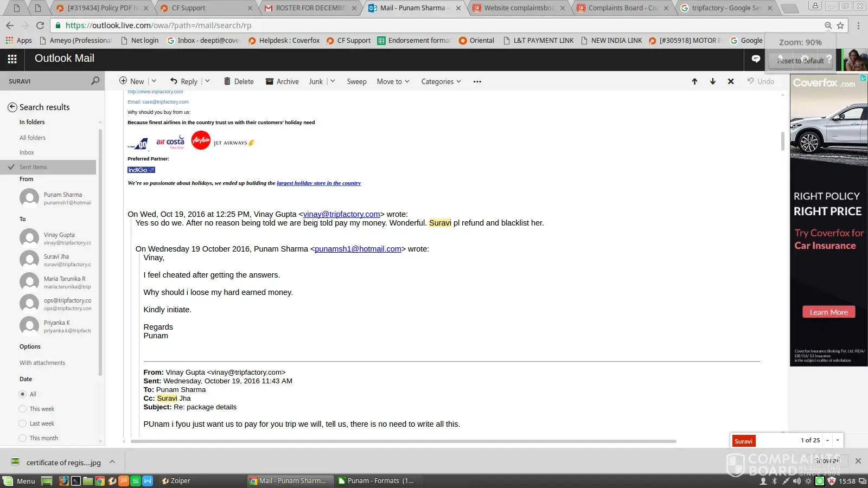
Task: Expand the Reply options dropdown arrow
Action: point(207,81)
